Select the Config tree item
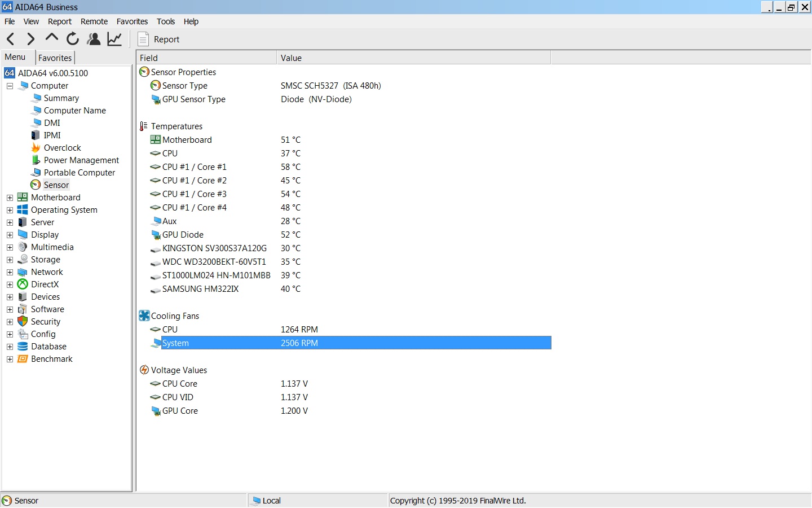This screenshot has width=812, height=508. click(x=43, y=334)
